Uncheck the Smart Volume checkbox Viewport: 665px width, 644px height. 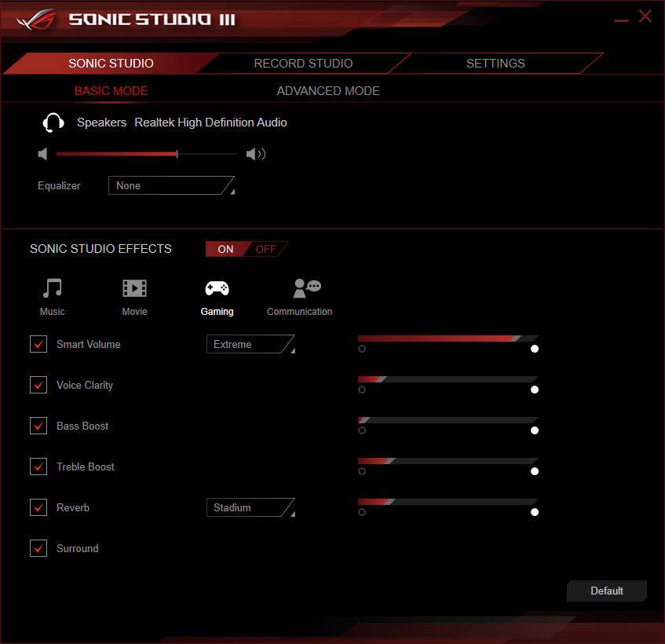(38, 344)
